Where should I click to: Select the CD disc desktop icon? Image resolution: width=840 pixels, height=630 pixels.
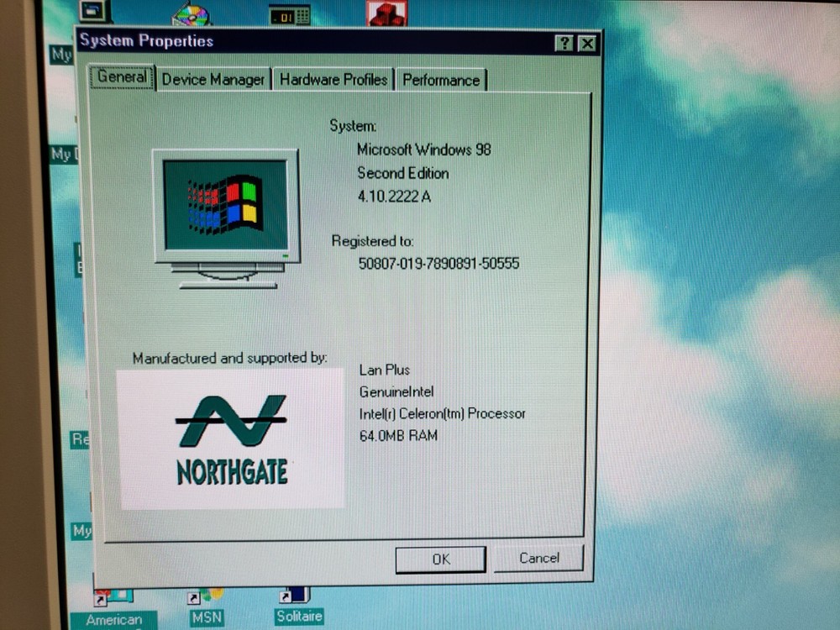[192, 14]
